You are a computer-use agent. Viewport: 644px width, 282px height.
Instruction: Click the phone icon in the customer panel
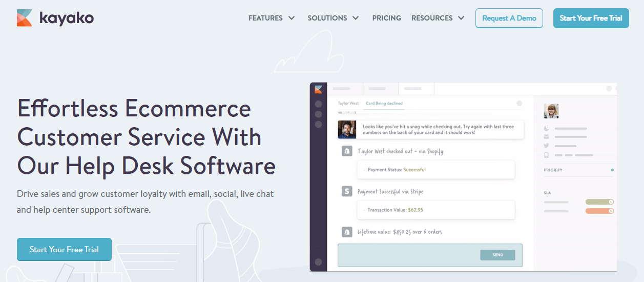(x=547, y=155)
